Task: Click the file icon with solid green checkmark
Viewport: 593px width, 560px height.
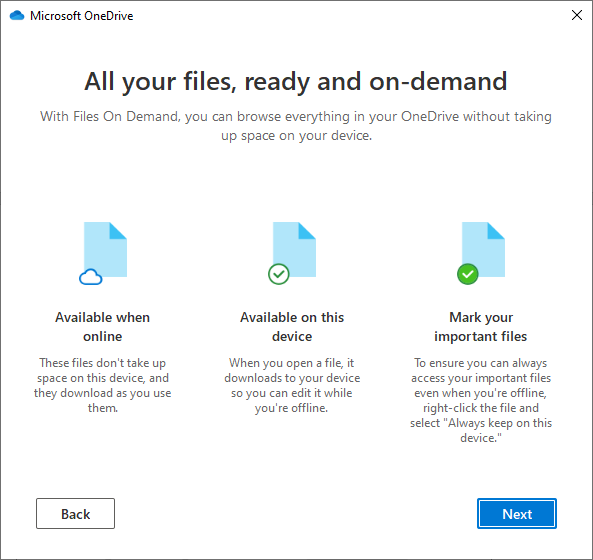Action: coord(481,253)
